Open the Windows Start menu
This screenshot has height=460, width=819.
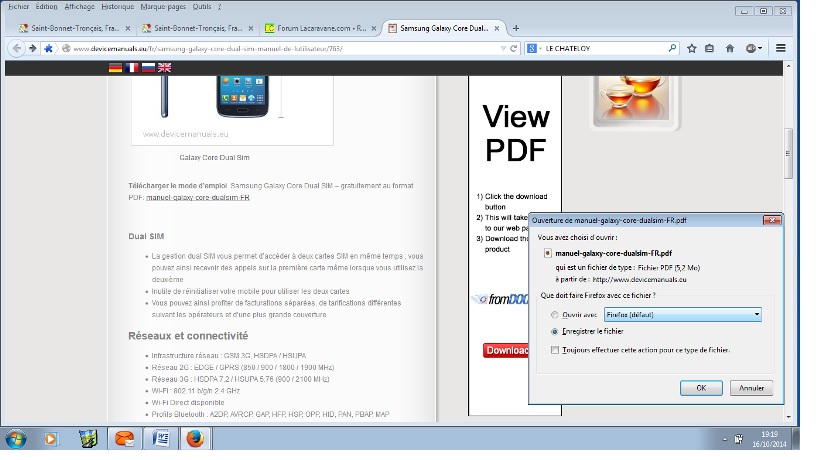coord(17,438)
